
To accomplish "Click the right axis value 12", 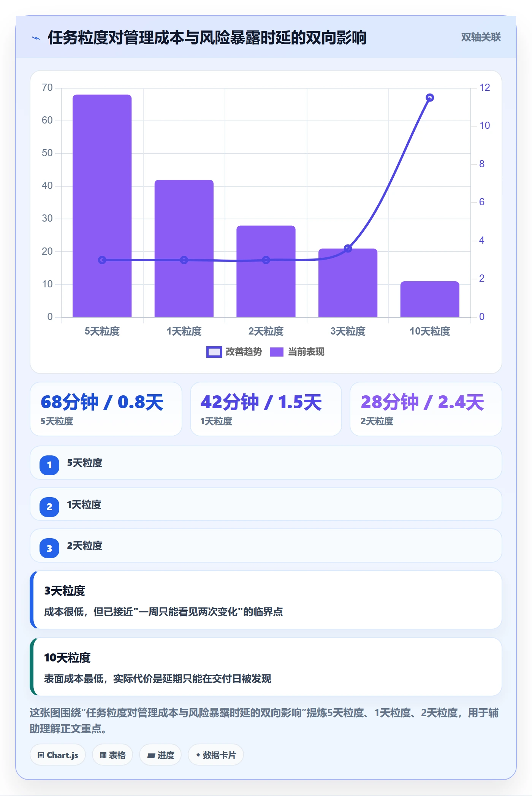I will (x=484, y=88).
